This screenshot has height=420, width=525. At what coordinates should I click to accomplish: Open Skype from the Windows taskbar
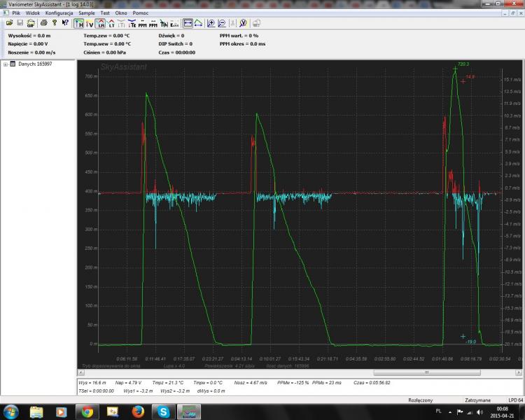[x=162, y=411]
